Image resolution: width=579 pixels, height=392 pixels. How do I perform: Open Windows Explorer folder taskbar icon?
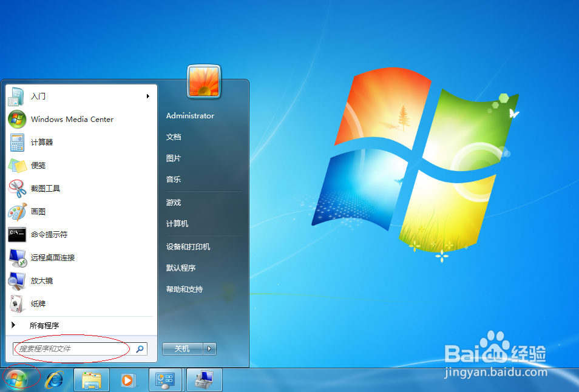92,380
